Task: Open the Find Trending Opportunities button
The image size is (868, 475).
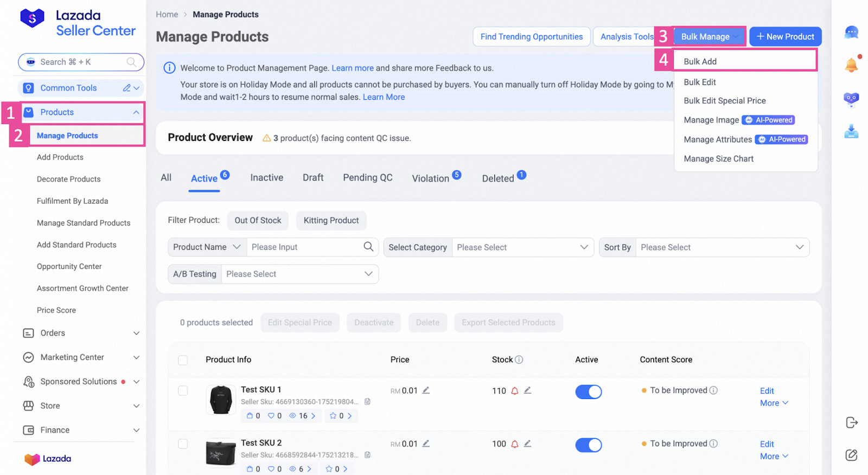Action: 531,37
